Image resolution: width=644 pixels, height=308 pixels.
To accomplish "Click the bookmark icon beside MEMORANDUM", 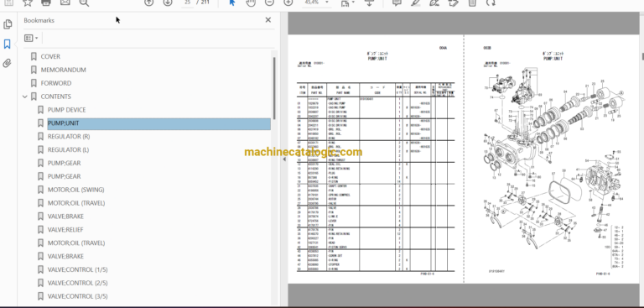I will click(x=34, y=70).
